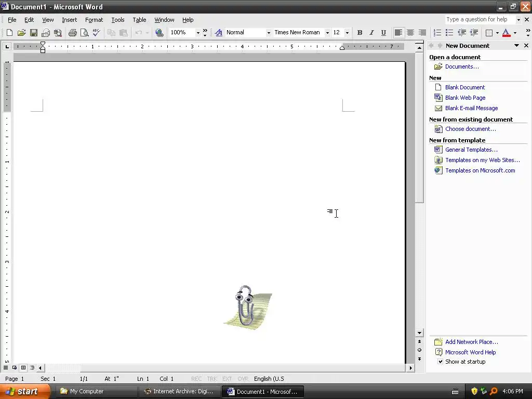Create a new blank document from toolbar icon
The image size is (532, 399).
[9, 33]
